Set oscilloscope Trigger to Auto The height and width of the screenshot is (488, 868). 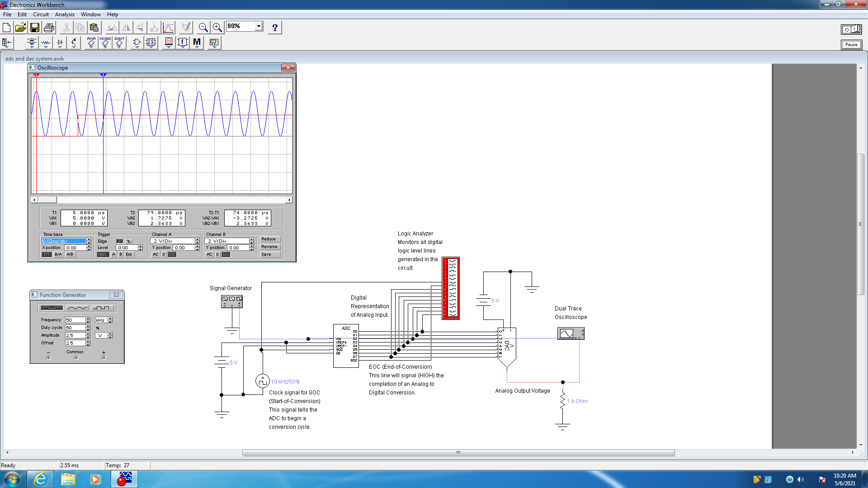click(103, 254)
